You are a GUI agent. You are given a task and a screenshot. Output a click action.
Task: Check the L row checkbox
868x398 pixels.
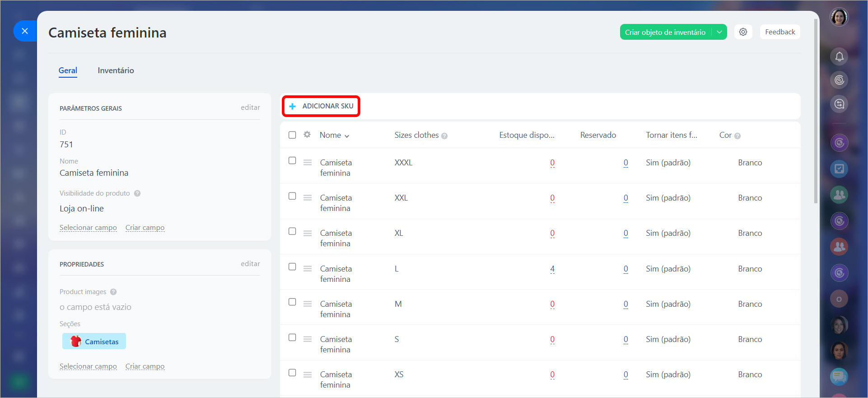(x=292, y=267)
